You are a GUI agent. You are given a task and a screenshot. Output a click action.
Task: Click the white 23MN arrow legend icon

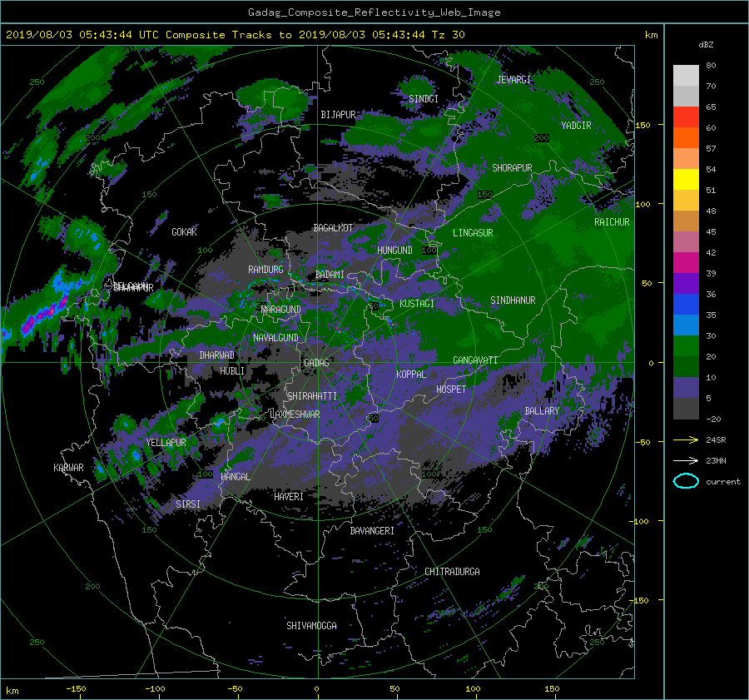coord(686,460)
